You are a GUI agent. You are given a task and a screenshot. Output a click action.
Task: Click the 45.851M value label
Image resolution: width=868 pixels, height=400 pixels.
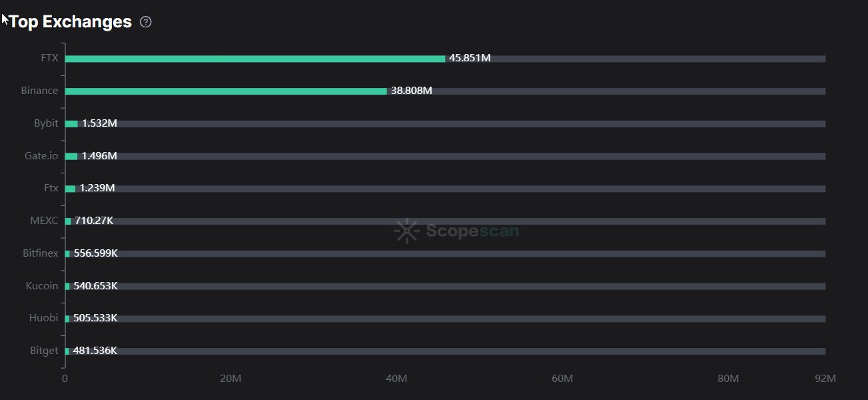[x=470, y=58]
